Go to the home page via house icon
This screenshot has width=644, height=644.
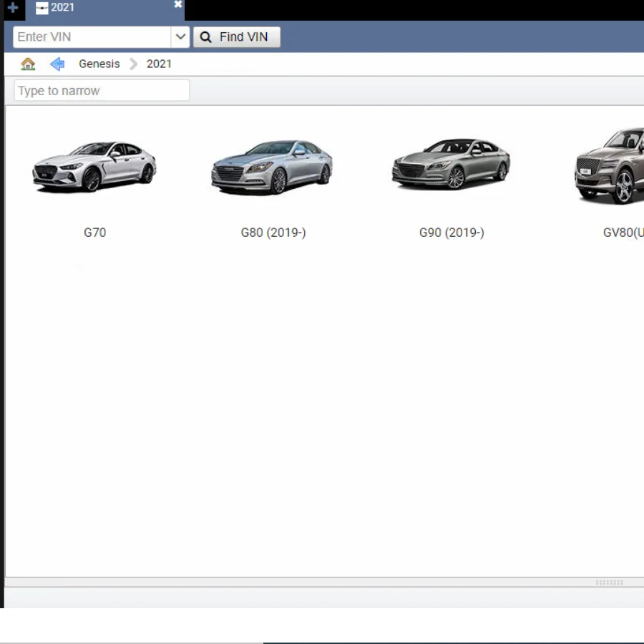pyautogui.click(x=28, y=64)
